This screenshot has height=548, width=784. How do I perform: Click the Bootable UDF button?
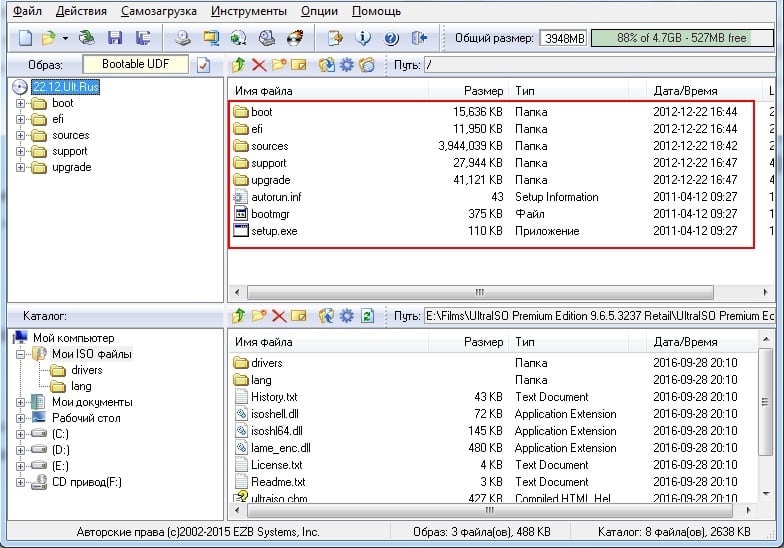136,65
